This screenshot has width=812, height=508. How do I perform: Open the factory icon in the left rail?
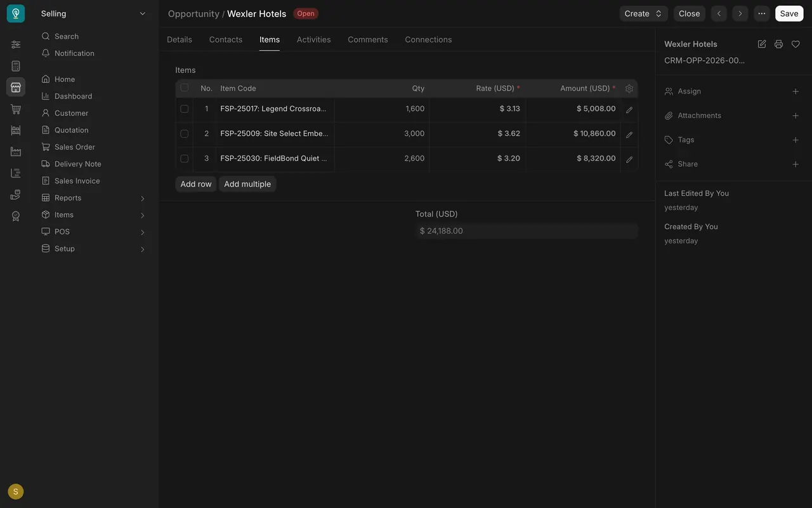pos(16,152)
